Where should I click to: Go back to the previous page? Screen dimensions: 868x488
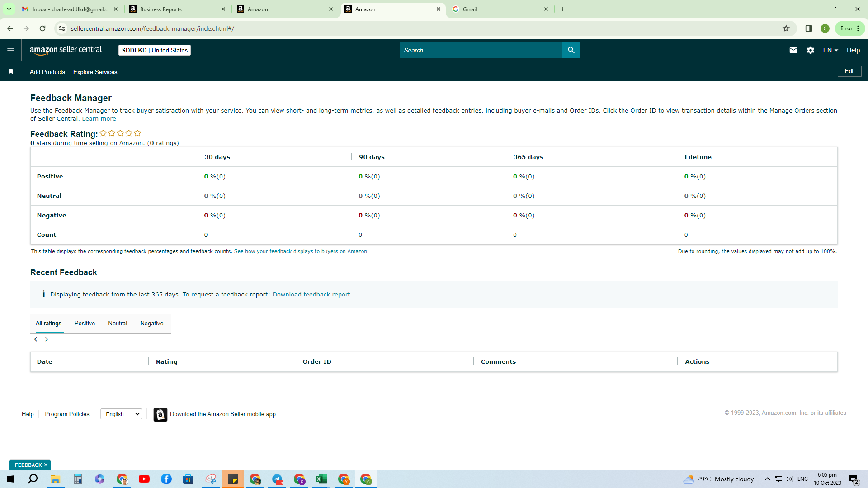(x=10, y=28)
